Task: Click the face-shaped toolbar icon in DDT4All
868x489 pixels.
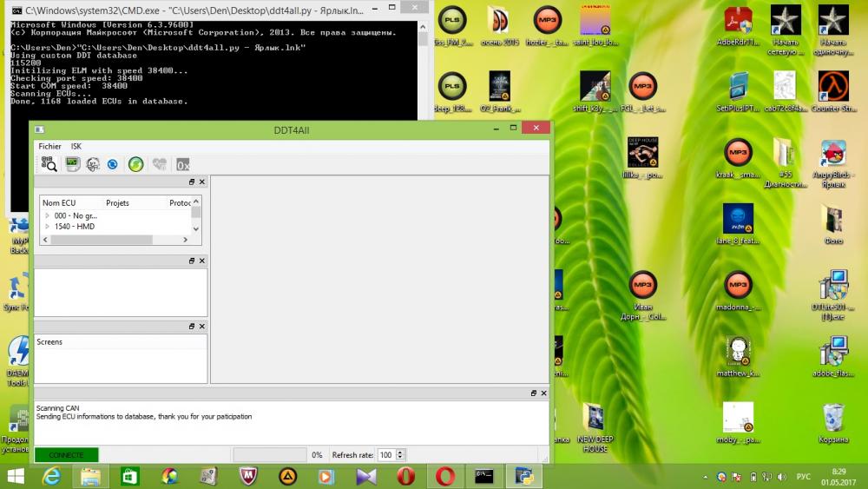Action: (x=93, y=164)
